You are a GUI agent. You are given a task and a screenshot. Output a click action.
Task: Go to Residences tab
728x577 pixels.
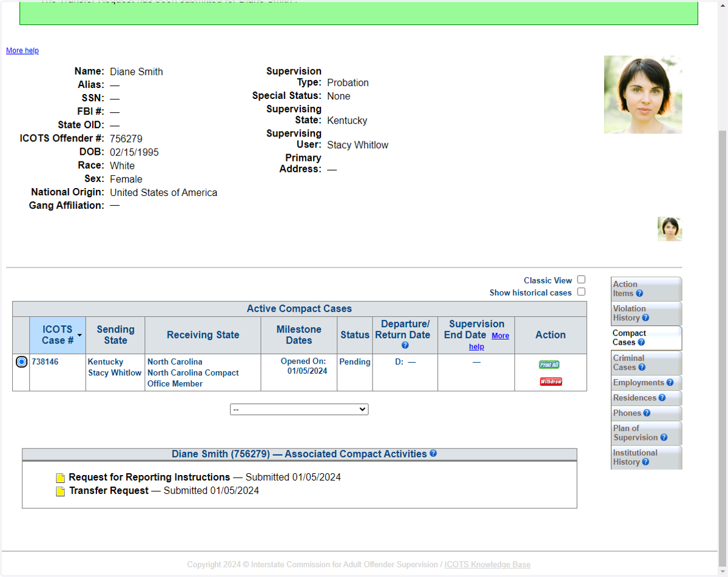click(646, 398)
